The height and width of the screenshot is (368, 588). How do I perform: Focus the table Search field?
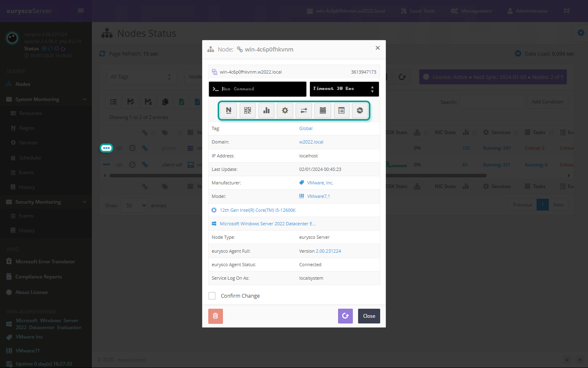(x=492, y=102)
